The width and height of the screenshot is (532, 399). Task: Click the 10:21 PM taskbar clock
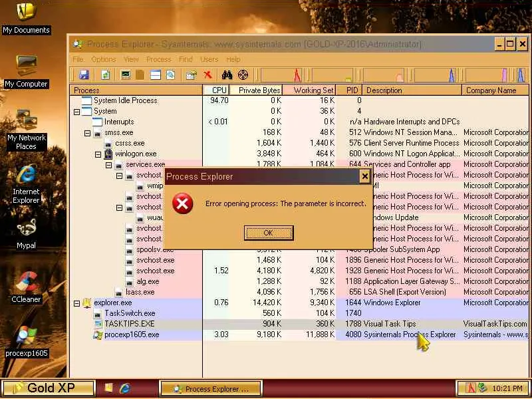point(507,388)
